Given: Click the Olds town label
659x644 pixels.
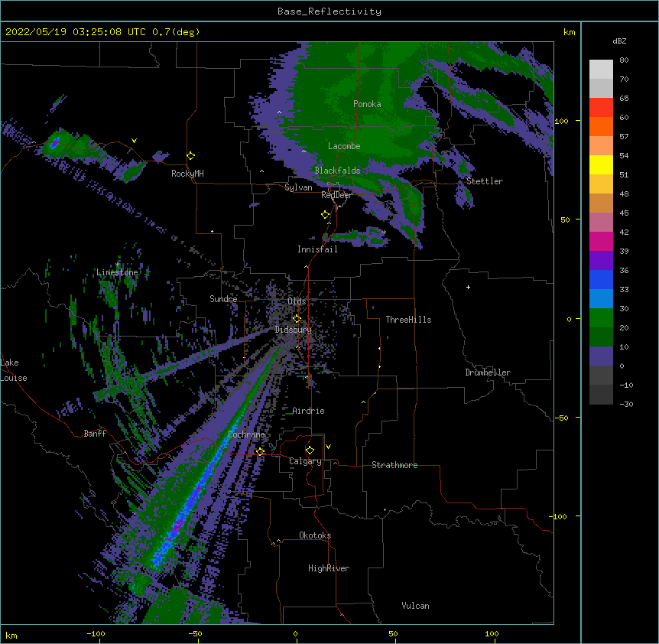Looking at the screenshot, I should coord(297,301).
